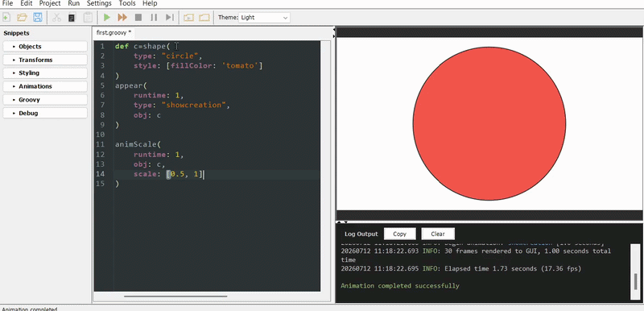The image size is (644, 311).
Task: Save the file with the floppy icon
Action: click(37, 17)
